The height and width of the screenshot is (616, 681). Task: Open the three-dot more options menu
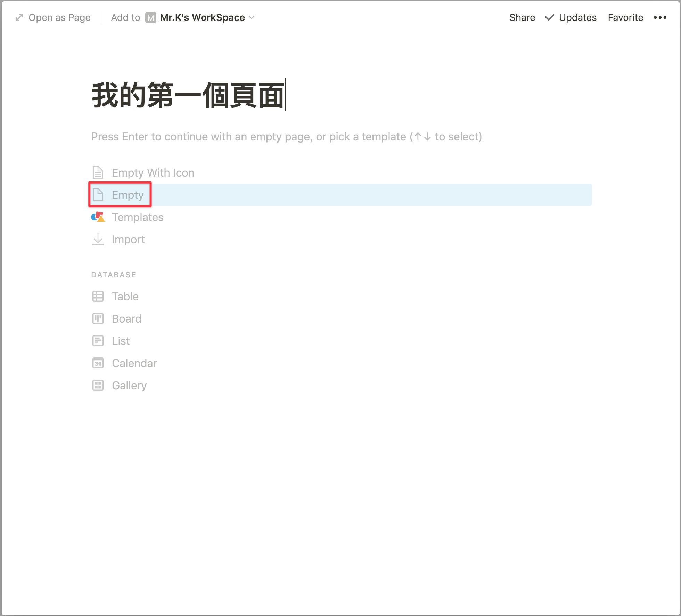coord(660,17)
